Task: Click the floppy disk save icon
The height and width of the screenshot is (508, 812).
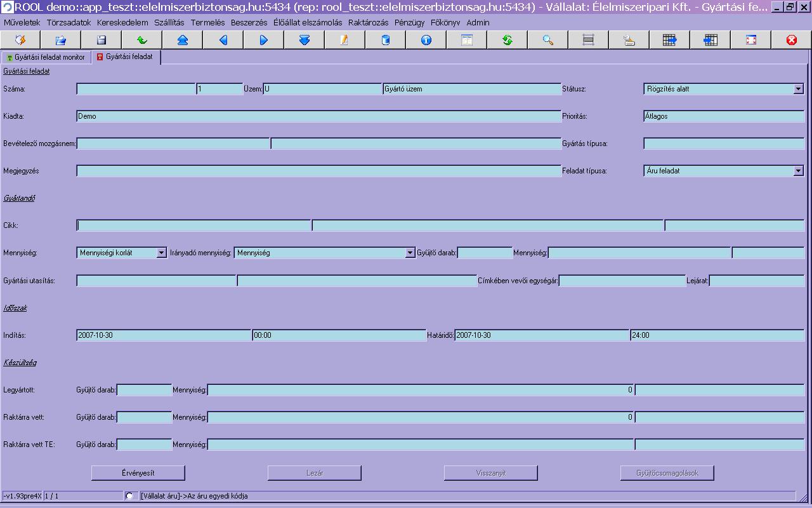Action: (101, 40)
